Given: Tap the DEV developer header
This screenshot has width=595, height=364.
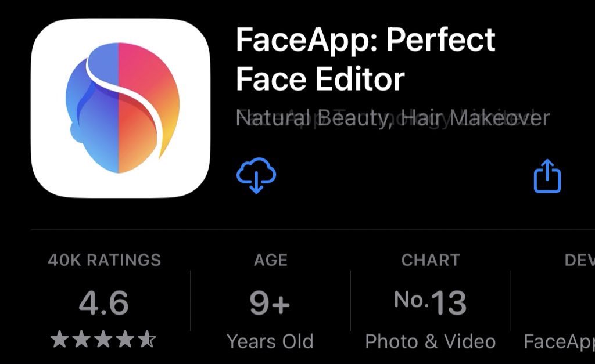Looking at the screenshot, I should coord(579,260).
